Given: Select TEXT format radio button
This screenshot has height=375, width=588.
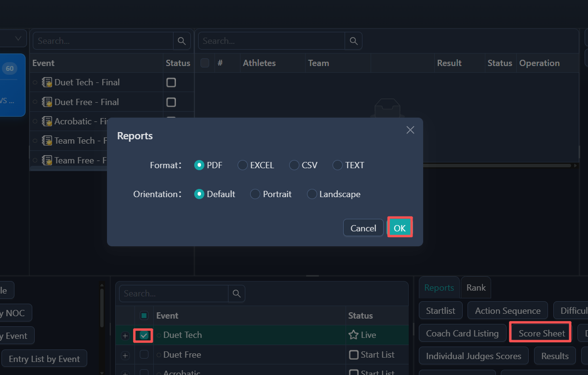Looking at the screenshot, I should pos(337,165).
